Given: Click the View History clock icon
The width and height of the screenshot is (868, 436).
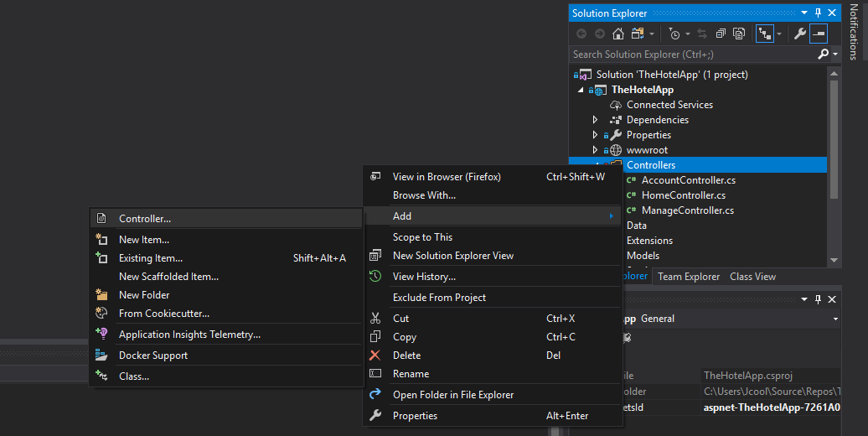Looking at the screenshot, I should pyautogui.click(x=375, y=276).
